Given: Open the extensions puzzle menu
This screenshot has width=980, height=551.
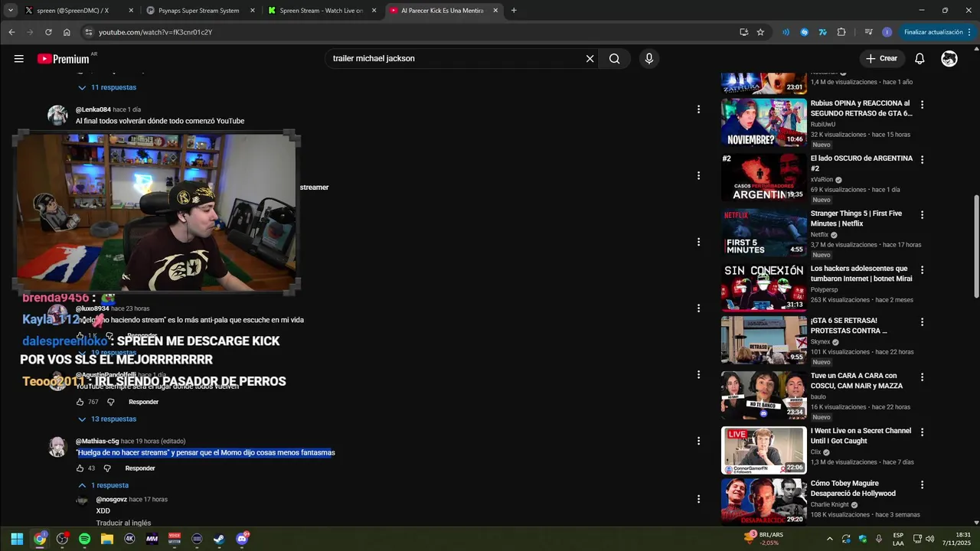Looking at the screenshot, I should [841, 32].
